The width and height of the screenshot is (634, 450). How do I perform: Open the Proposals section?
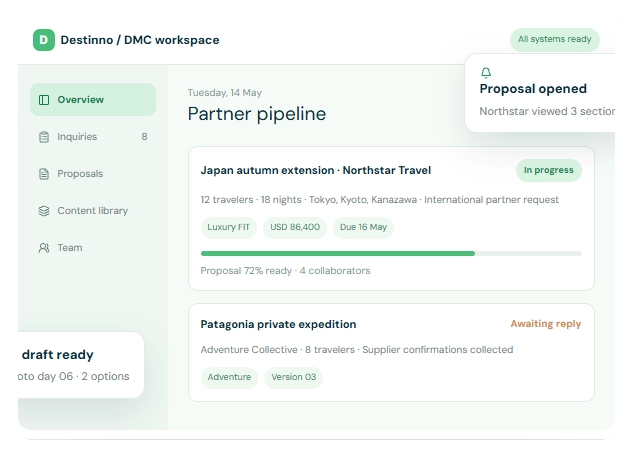click(x=93, y=174)
